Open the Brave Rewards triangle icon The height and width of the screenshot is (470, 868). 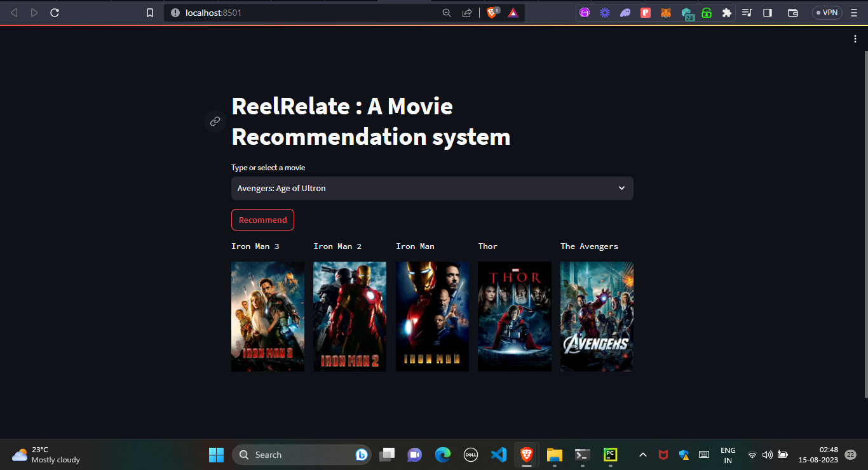tap(513, 12)
